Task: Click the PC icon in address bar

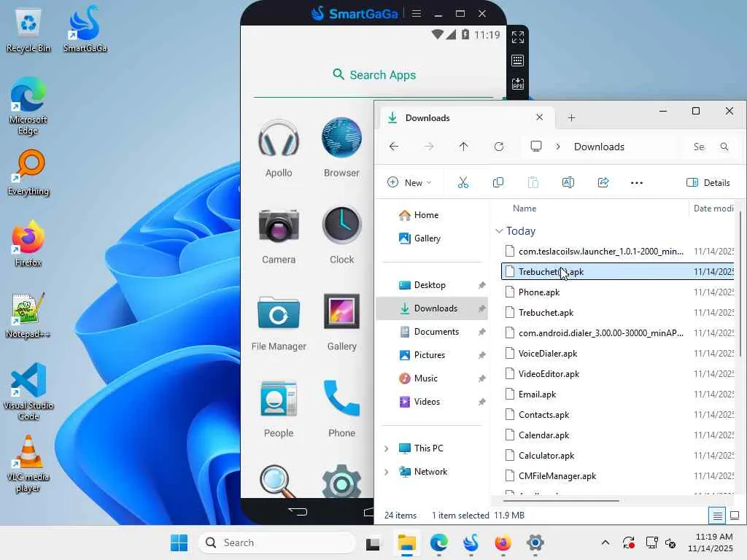Action: pos(536,147)
